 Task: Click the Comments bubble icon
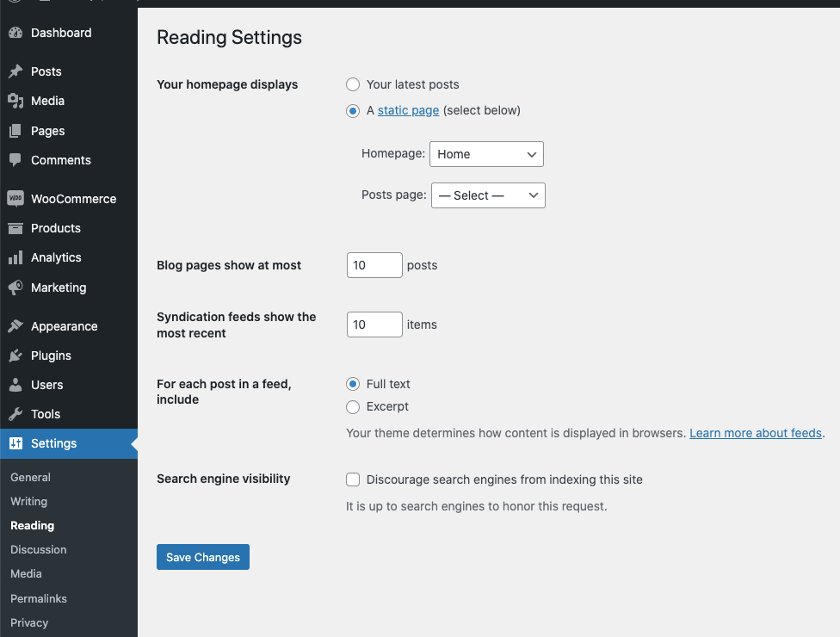point(15,160)
